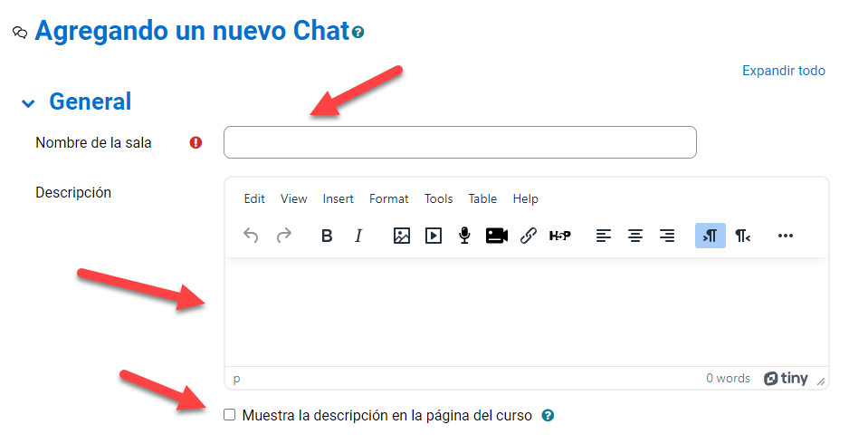Open the Tools menu of the editor
The height and width of the screenshot is (444, 868).
coord(438,198)
